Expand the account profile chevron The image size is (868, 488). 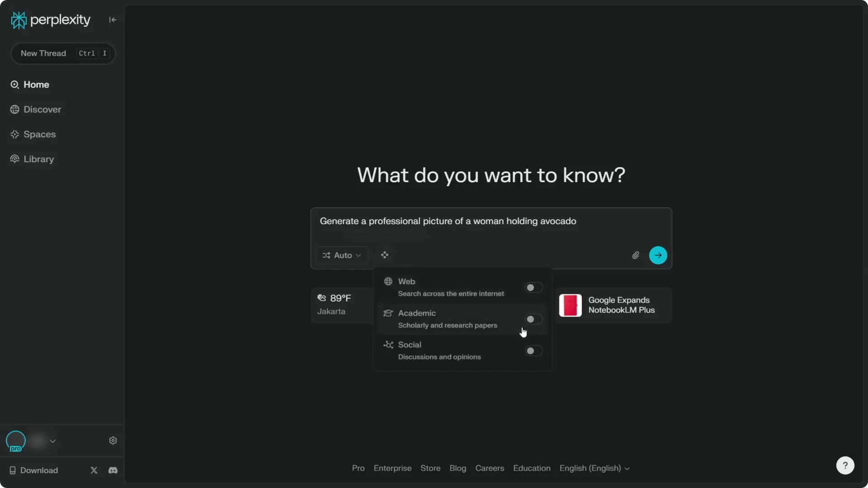52,441
